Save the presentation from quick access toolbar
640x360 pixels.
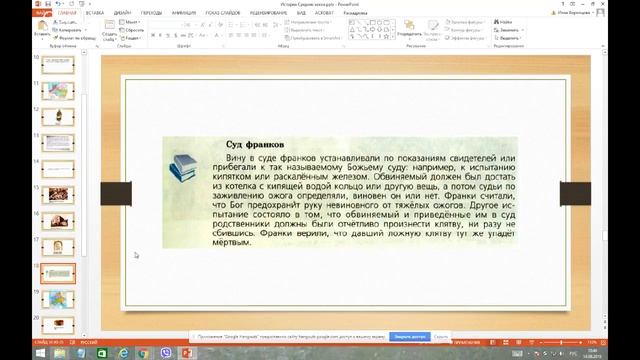pyautogui.click(x=48, y=4)
